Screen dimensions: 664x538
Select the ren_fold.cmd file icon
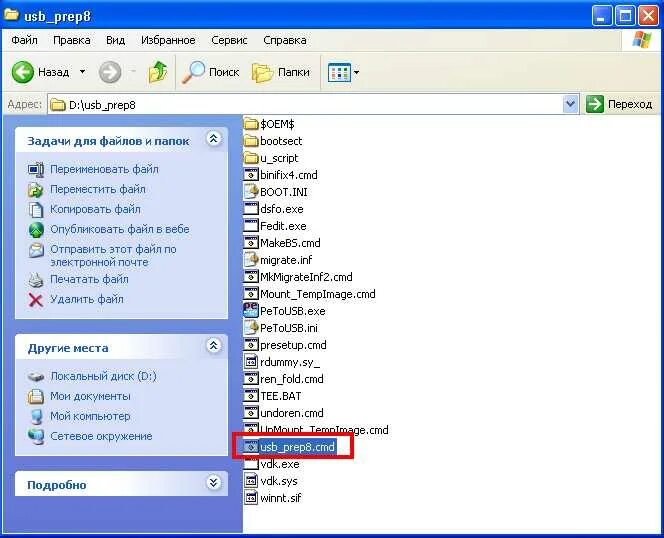[x=251, y=379]
